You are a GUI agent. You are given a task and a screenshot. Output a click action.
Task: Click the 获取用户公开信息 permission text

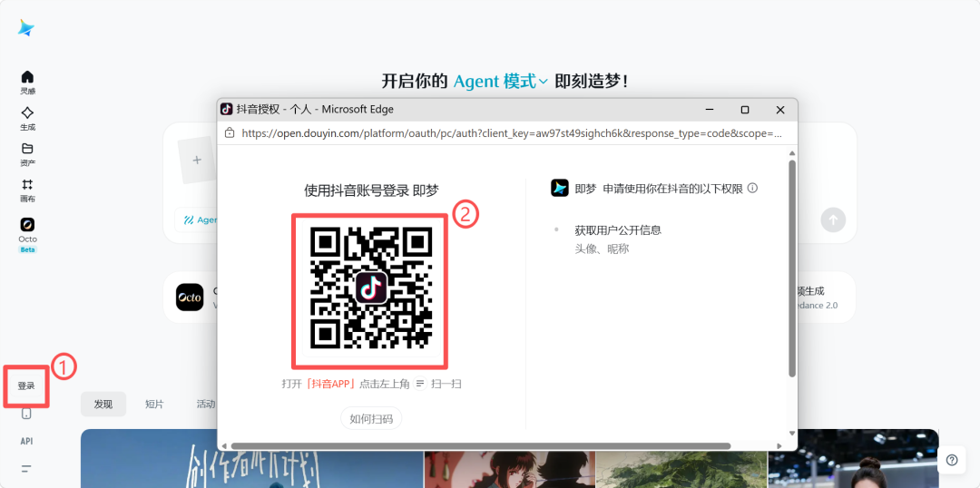618,230
